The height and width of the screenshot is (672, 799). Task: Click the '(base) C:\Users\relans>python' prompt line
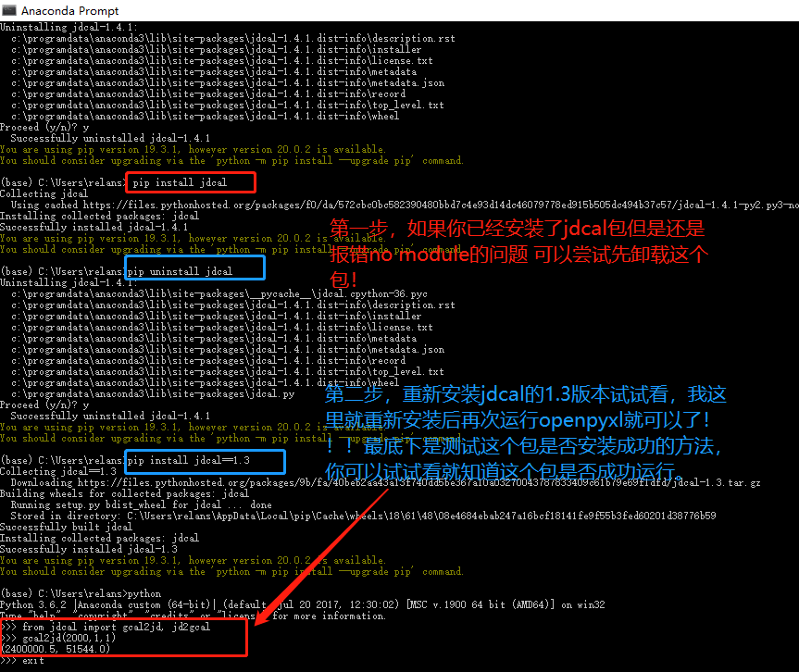tap(81, 593)
